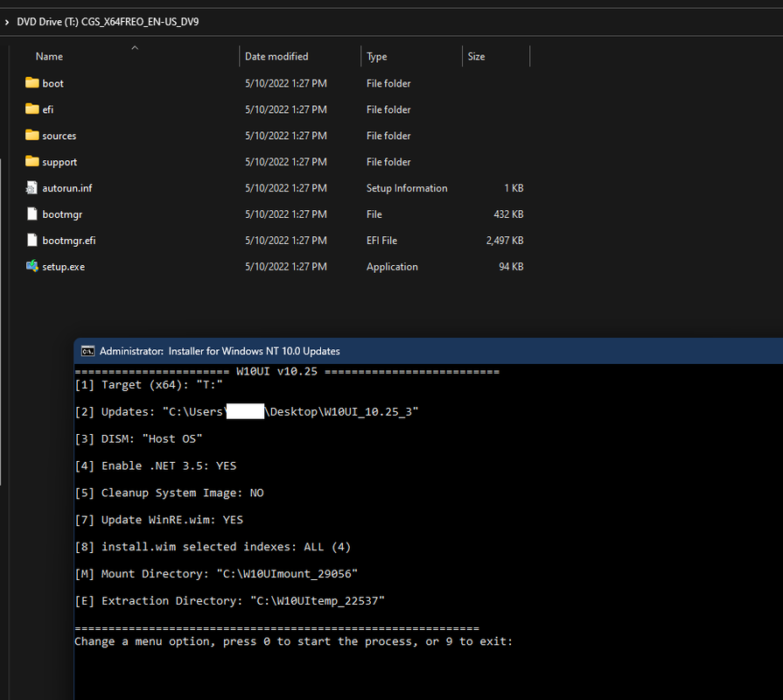Select bootmgr file name
Viewport: 783px width, 700px height.
[x=62, y=214]
